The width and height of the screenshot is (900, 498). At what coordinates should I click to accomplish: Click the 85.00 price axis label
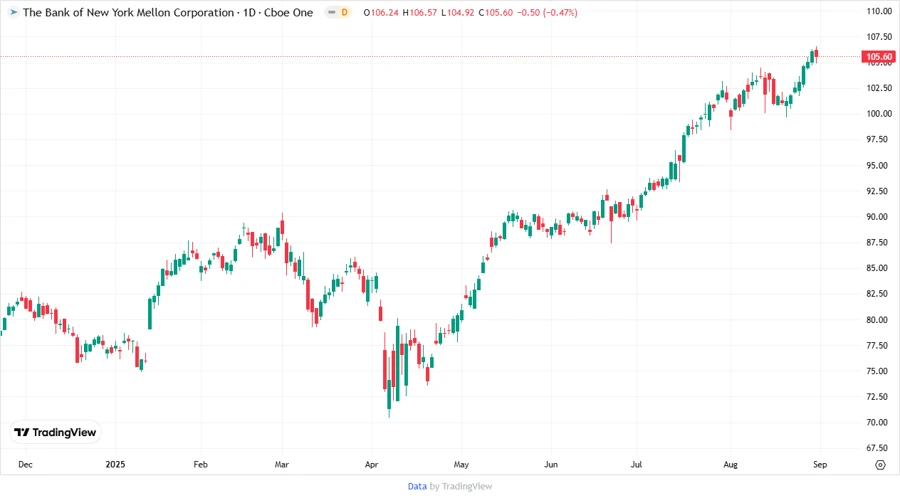pos(879,268)
